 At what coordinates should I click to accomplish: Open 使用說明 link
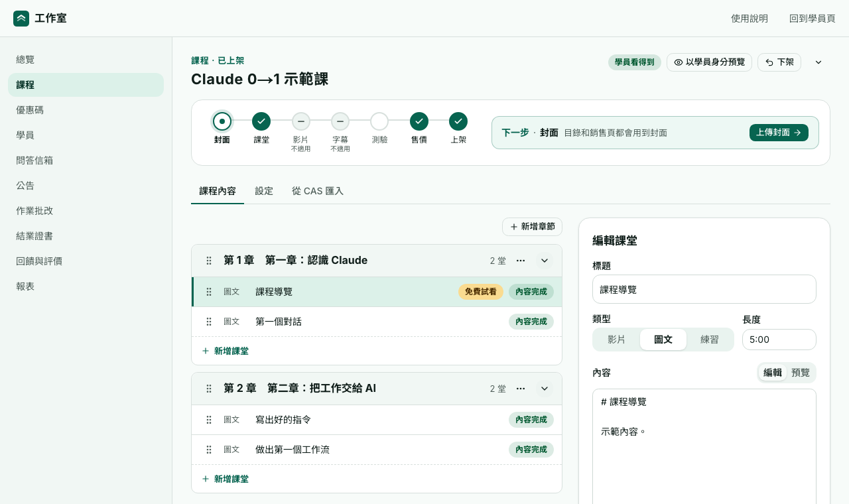coord(750,19)
